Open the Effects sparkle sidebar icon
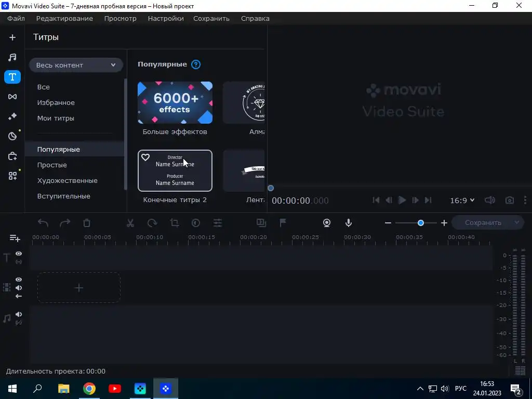Viewport: 532px width, 399px height. (12, 116)
